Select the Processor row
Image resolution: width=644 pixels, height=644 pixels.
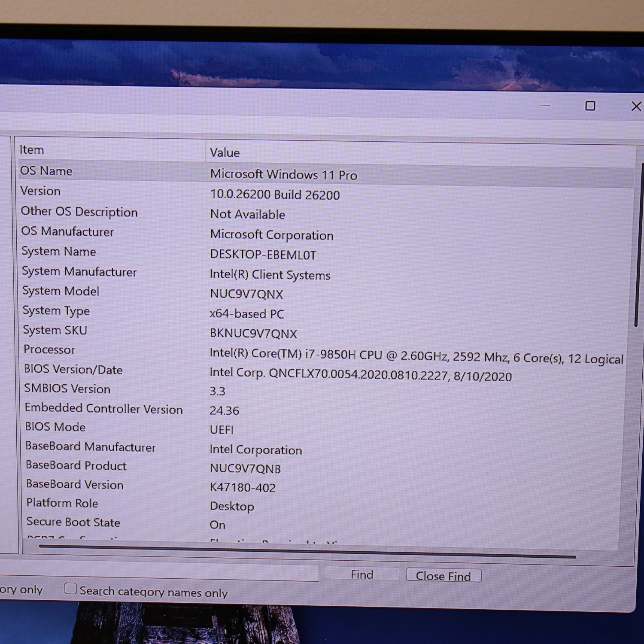[x=49, y=349]
